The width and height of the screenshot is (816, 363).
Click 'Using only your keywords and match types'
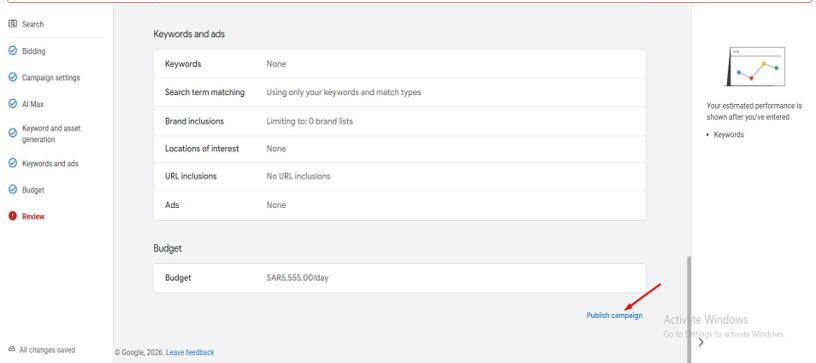343,92
